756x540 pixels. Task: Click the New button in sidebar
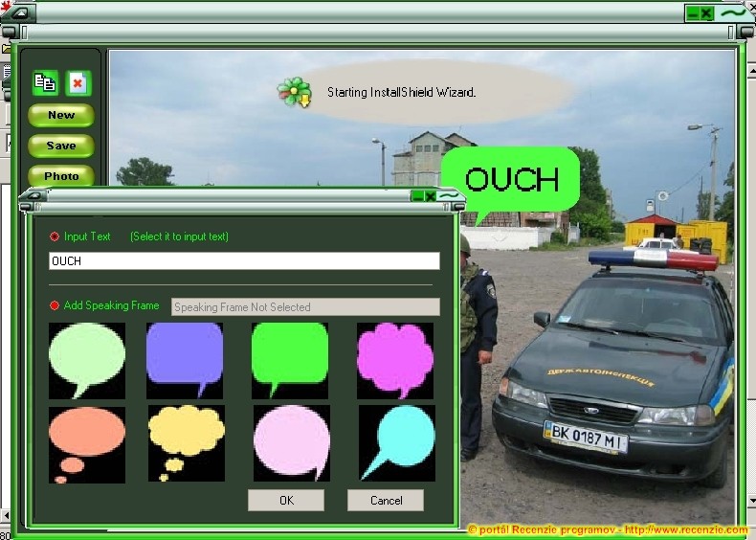pos(61,115)
